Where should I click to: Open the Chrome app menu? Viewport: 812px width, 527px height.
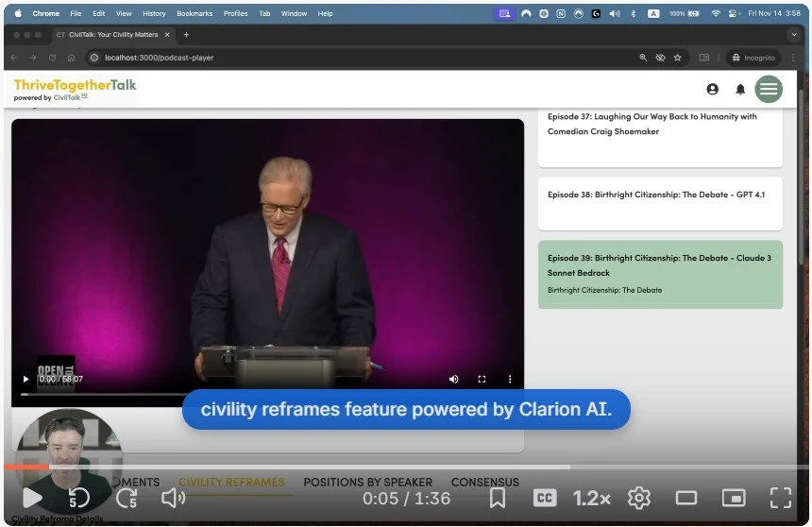coord(45,13)
